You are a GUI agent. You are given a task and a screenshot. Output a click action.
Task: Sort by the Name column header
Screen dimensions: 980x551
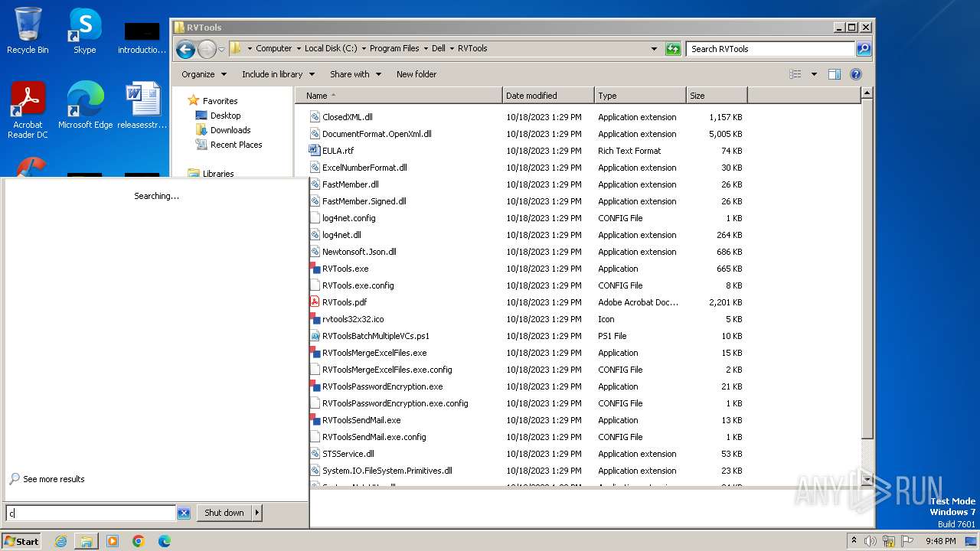399,96
